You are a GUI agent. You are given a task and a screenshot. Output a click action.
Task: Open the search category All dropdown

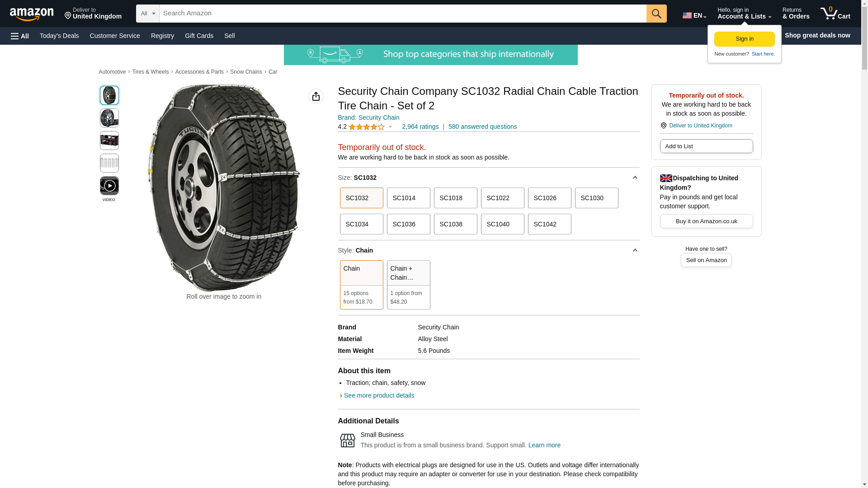click(x=147, y=14)
